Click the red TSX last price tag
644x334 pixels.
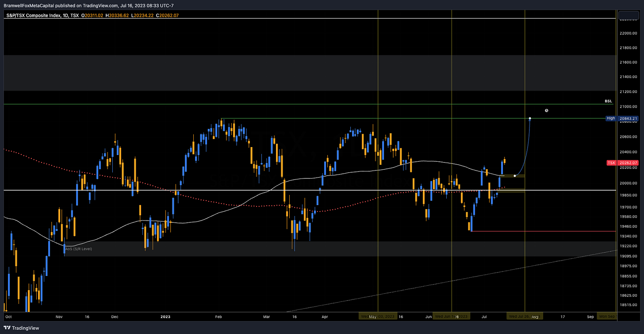point(611,163)
